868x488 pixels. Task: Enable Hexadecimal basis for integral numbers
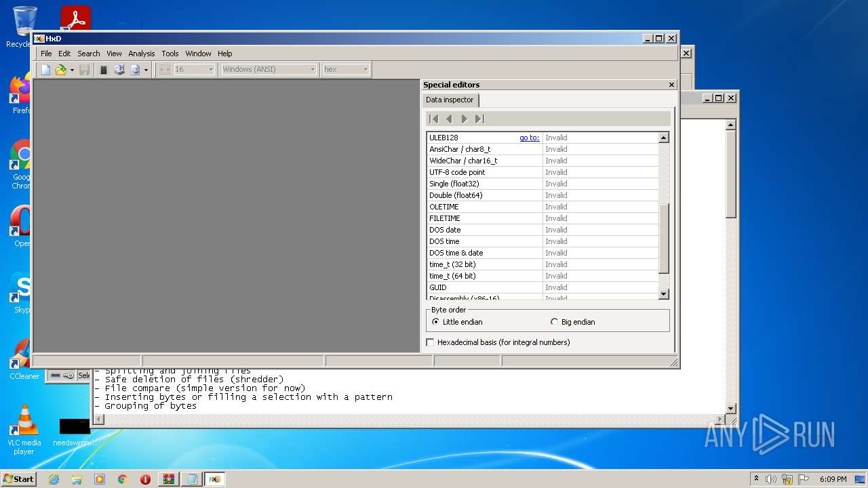430,342
